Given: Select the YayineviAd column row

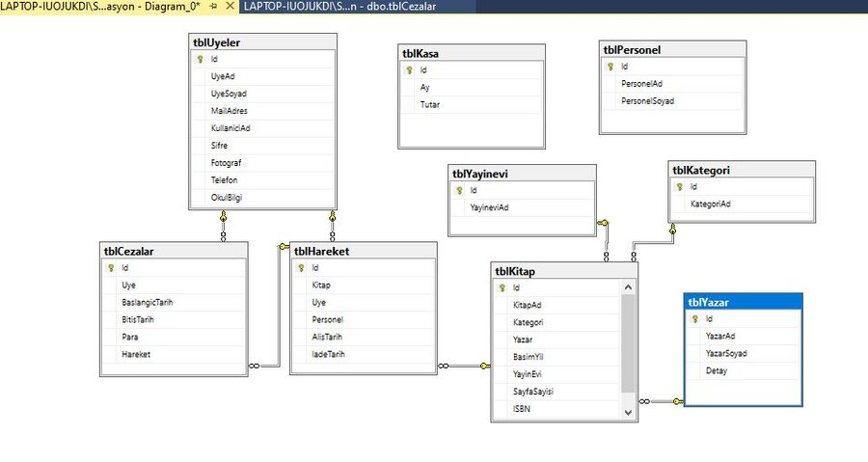Looking at the screenshot, I should point(522,207).
